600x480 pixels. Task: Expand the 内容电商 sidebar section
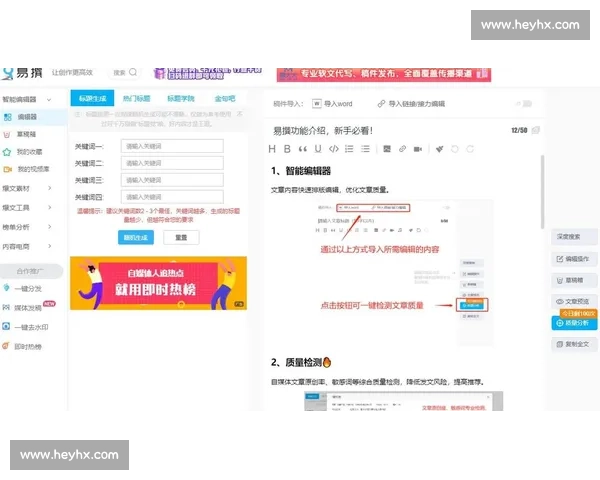49,246
